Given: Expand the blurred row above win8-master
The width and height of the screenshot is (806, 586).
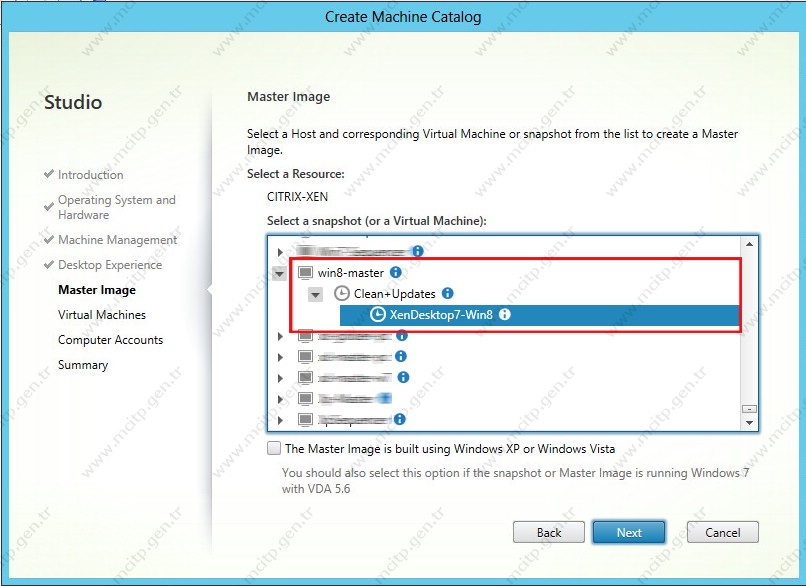Looking at the screenshot, I should 280,252.
